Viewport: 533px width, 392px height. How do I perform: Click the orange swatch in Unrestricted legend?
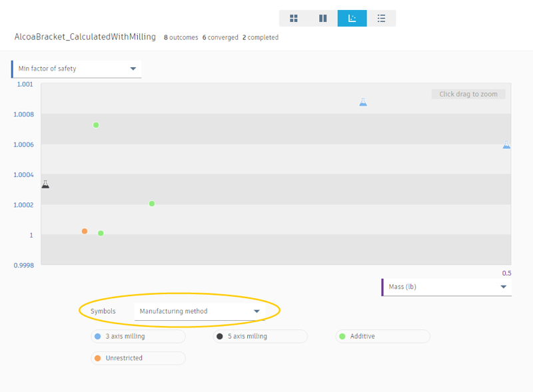[x=98, y=358]
